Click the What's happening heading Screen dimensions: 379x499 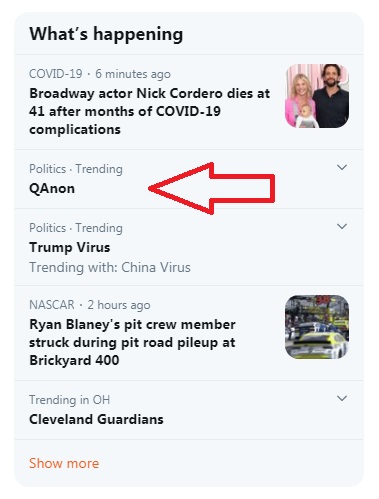(106, 34)
